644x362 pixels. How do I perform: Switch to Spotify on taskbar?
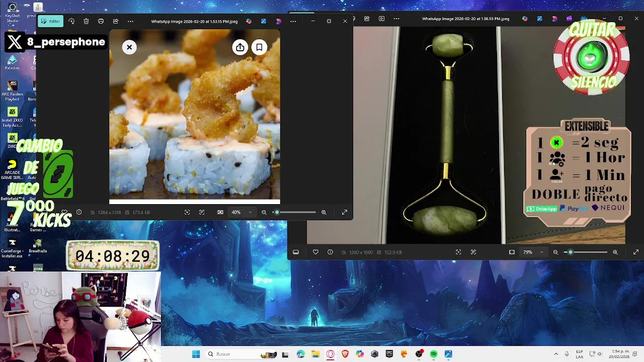(433, 354)
